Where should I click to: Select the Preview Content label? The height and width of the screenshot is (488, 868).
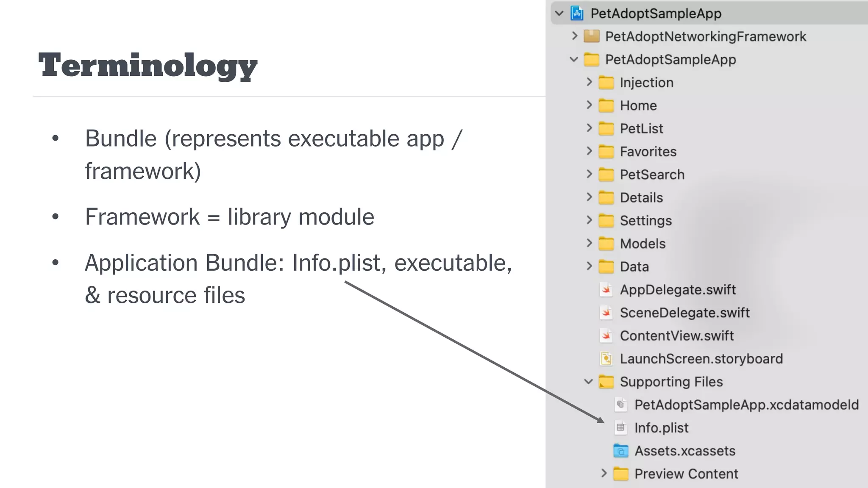click(686, 474)
